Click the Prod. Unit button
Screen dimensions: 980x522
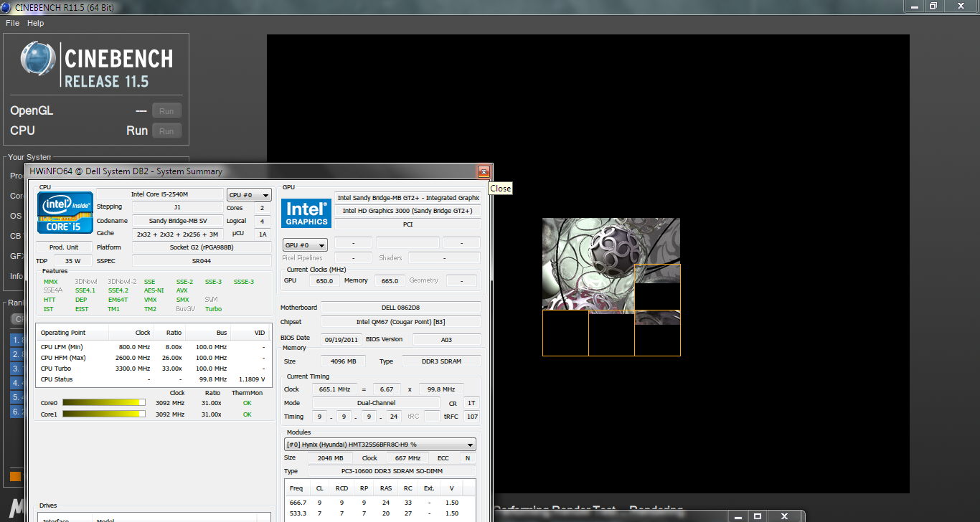(64, 247)
